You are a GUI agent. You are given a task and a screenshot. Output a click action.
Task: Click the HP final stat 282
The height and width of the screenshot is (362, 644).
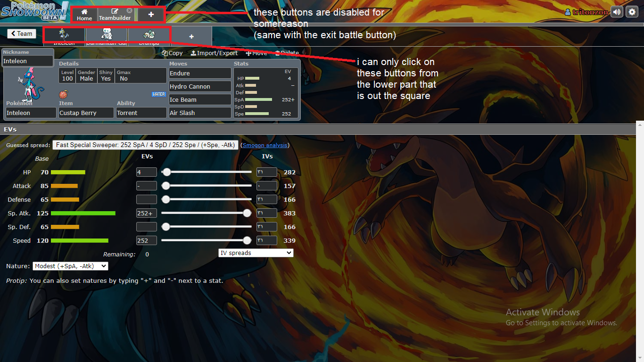289,173
